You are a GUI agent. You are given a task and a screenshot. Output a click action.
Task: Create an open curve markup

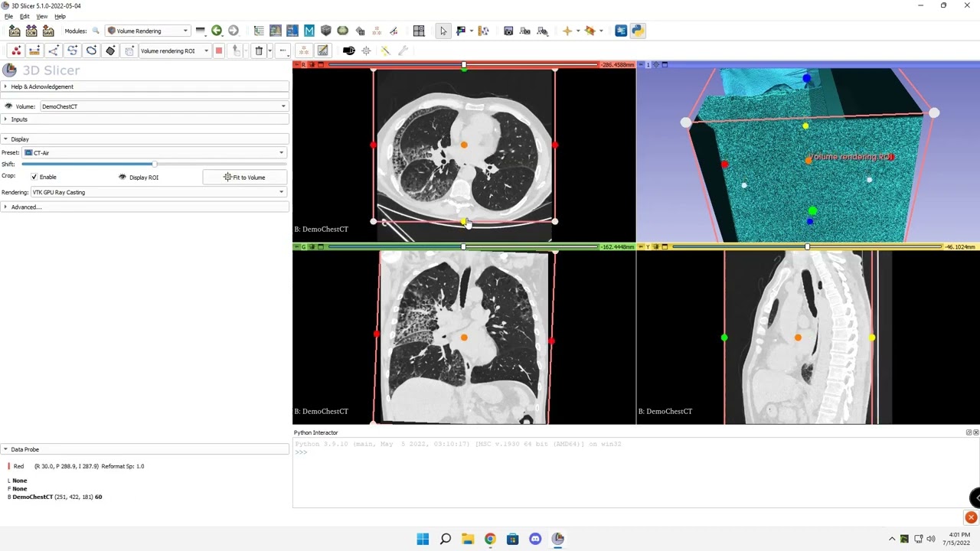point(73,51)
